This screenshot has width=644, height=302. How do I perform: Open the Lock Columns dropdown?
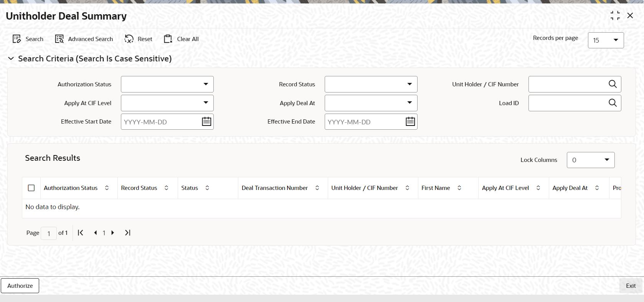tap(591, 160)
